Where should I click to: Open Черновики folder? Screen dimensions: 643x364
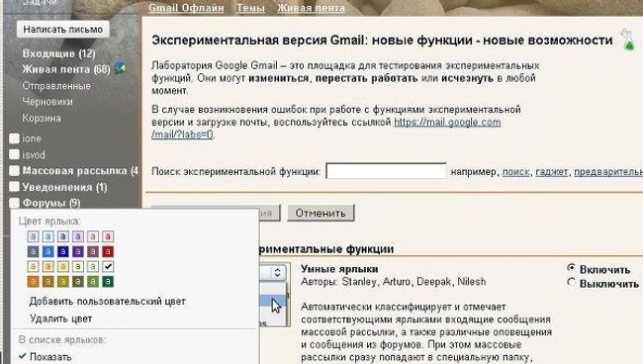[x=47, y=102]
